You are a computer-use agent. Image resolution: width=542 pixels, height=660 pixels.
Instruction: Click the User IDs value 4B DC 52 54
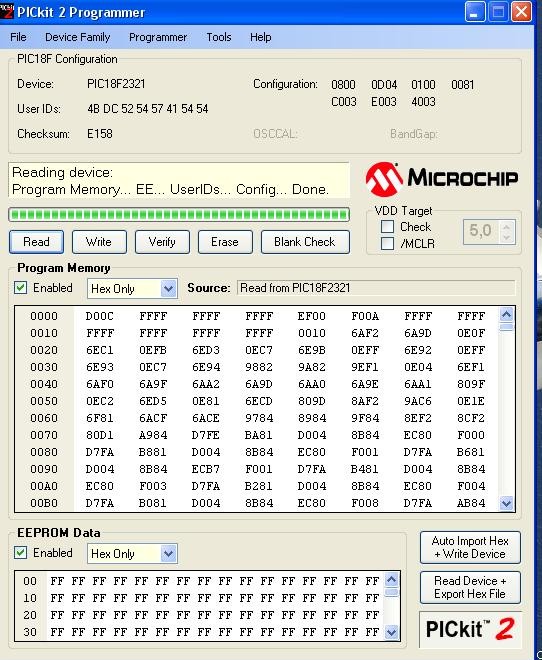pyautogui.click(x=148, y=109)
